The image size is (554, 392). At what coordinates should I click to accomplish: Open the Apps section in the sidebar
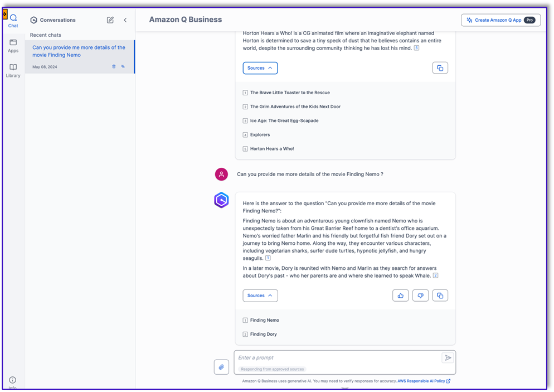point(13,46)
